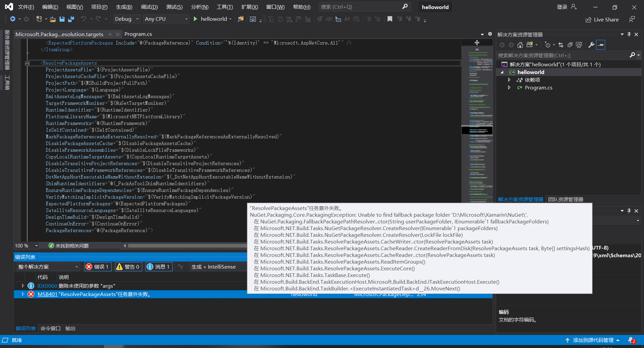Open the Any CPU platform dropdown
The image size is (644, 348).
(166, 19)
